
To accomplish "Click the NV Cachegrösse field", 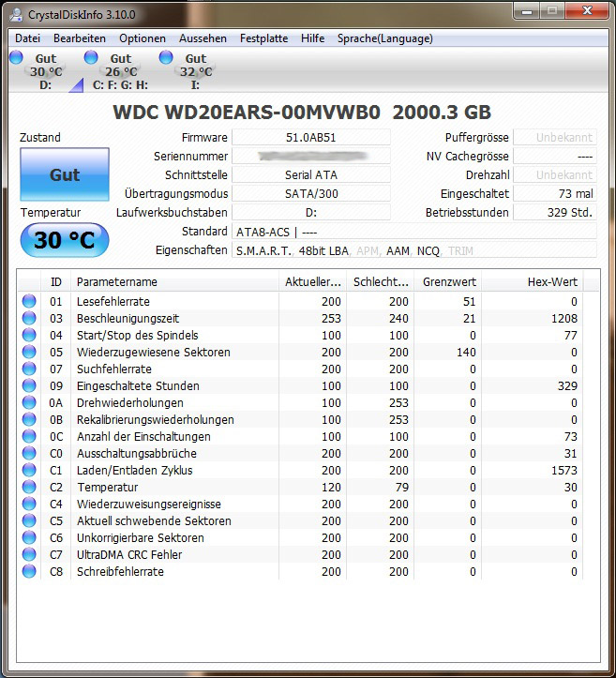I will [x=555, y=156].
